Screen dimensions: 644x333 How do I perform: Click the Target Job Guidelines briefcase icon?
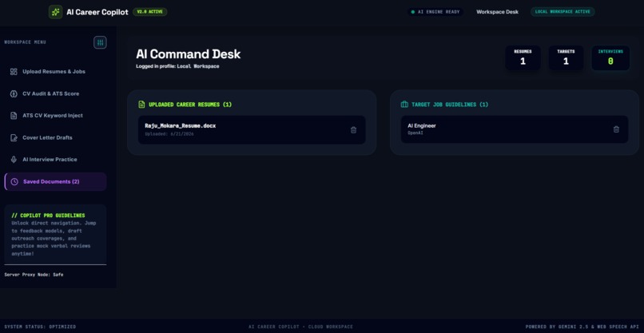(404, 105)
